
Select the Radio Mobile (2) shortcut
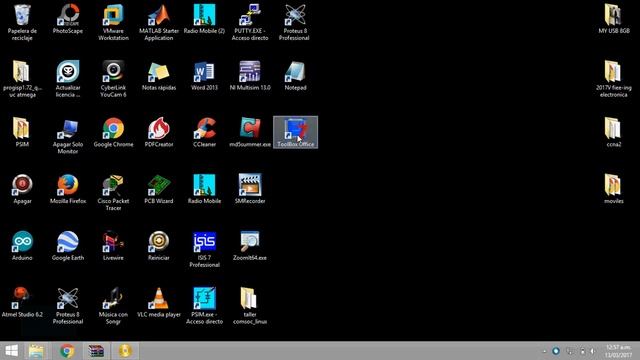coord(204,19)
